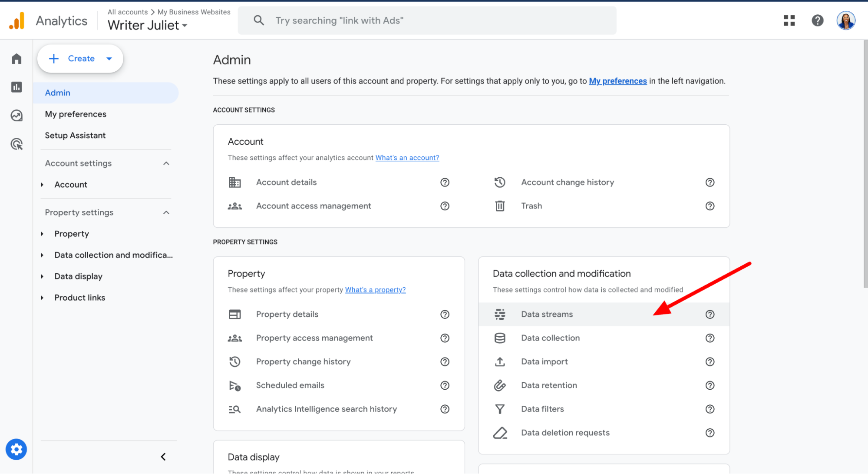Expand the Property tree item
The image size is (868, 474).
point(42,234)
